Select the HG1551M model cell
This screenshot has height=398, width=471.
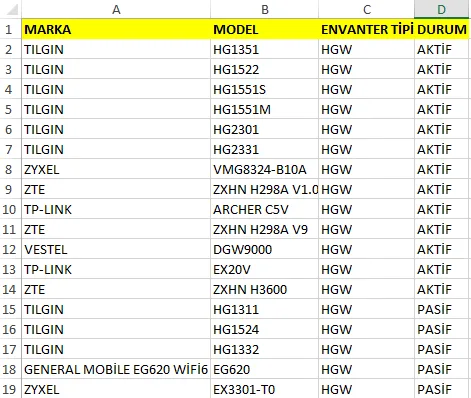tap(265, 109)
